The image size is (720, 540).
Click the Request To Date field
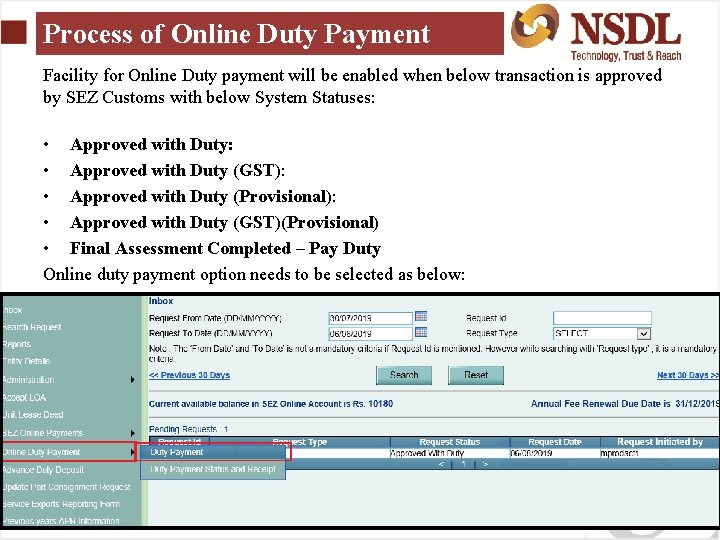(x=370, y=333)
